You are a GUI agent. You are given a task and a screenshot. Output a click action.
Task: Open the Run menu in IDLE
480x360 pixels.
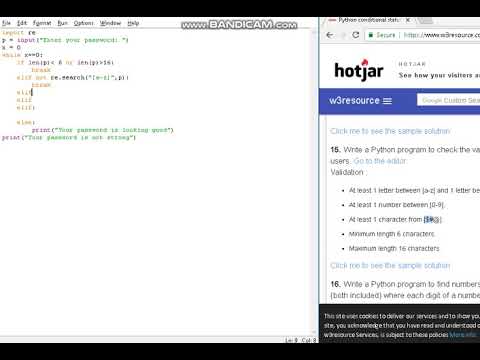coord(62,23)
